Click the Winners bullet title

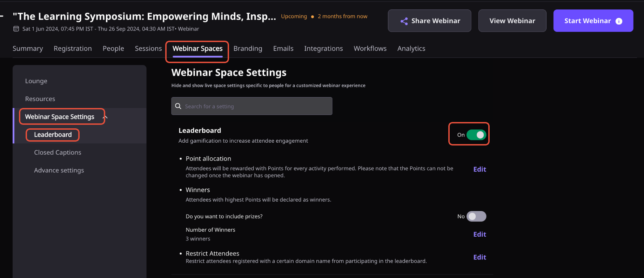(198, 190)
